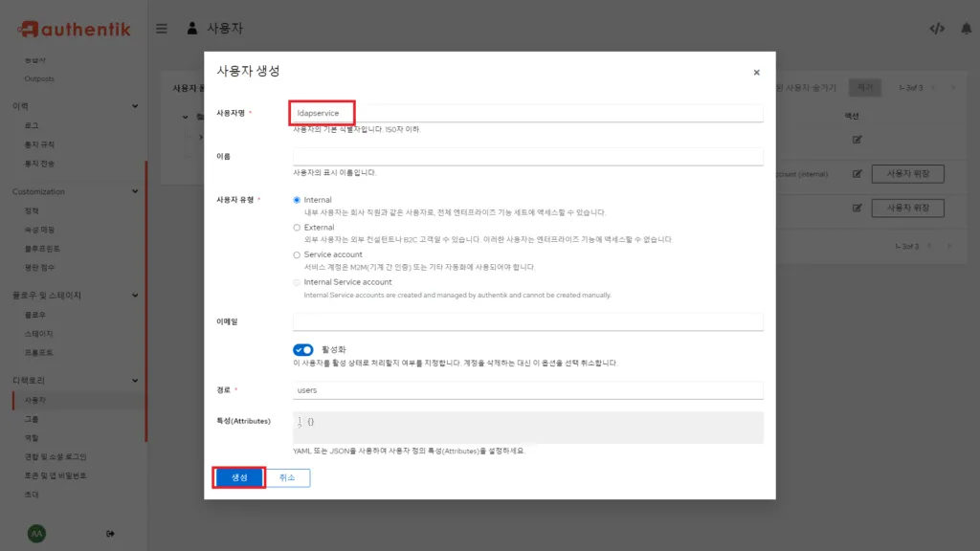Click the authentik logo

pyautogui.click(x=75, y=28)
